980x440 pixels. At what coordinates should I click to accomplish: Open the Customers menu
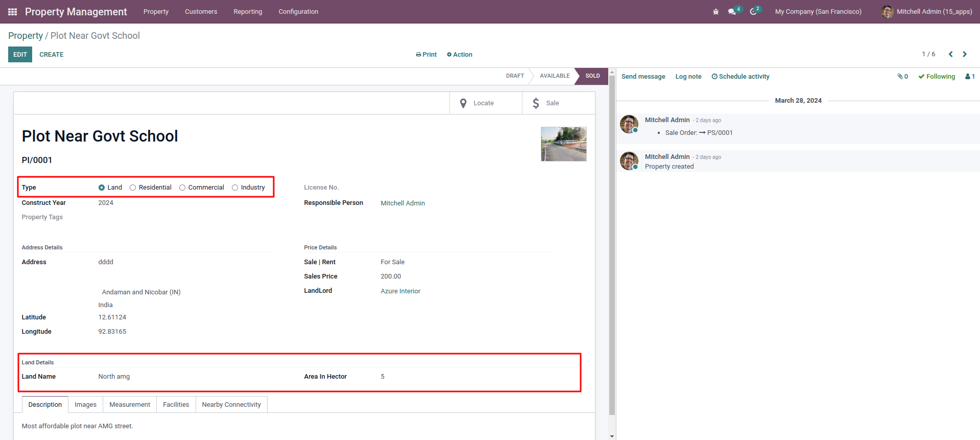click(x=201, y=12)
